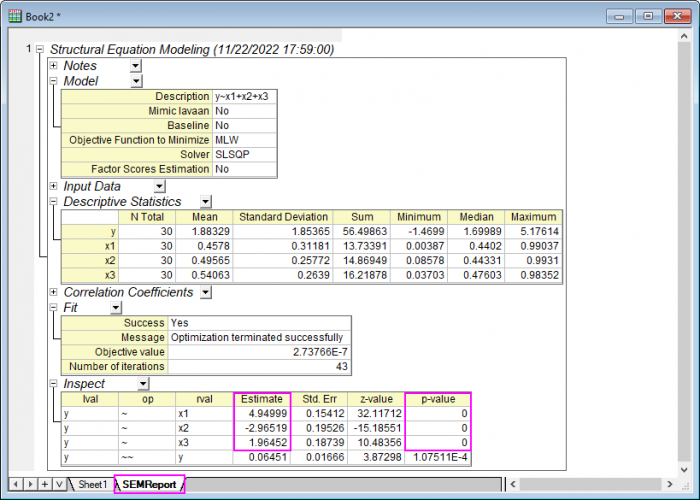Add a new sheet with plus button

click(44, 484)
